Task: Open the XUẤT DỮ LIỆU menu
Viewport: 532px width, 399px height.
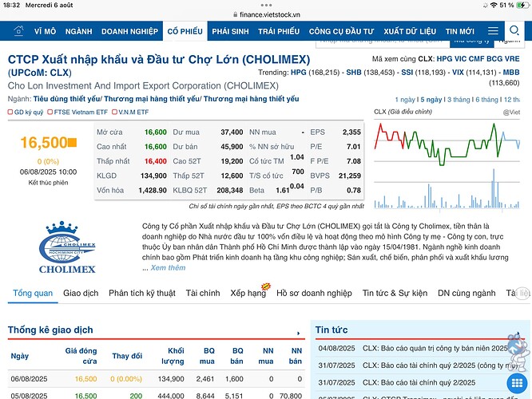Action: tap(410, 31)
